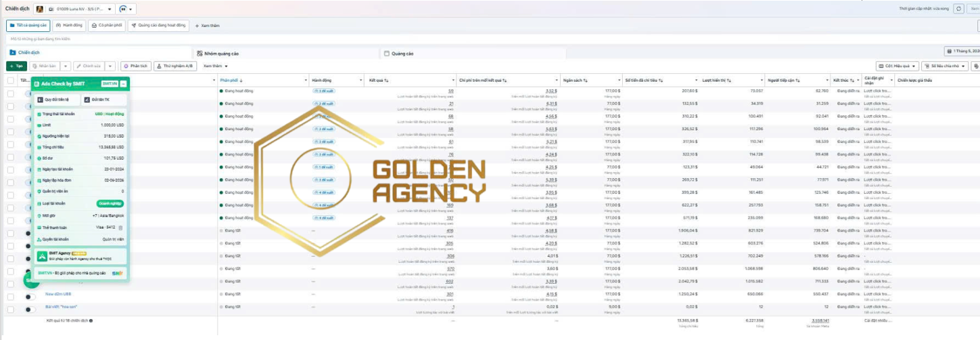Image resolution: width=980 pixels, height=340 pixels.
Task: Click the Quản trị viên account role value
Action: [x=113, y=239]
